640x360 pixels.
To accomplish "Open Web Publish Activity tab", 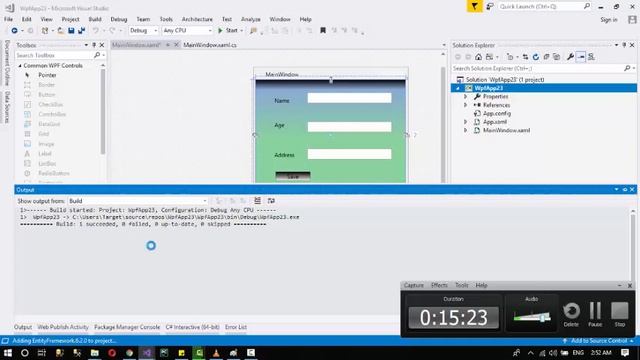I will point(63,327).
